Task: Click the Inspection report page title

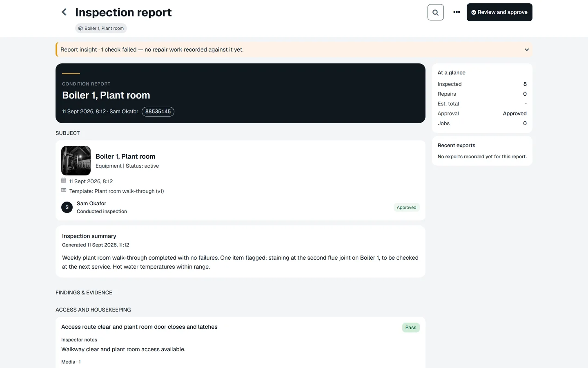Action: [x=123, y=12]
